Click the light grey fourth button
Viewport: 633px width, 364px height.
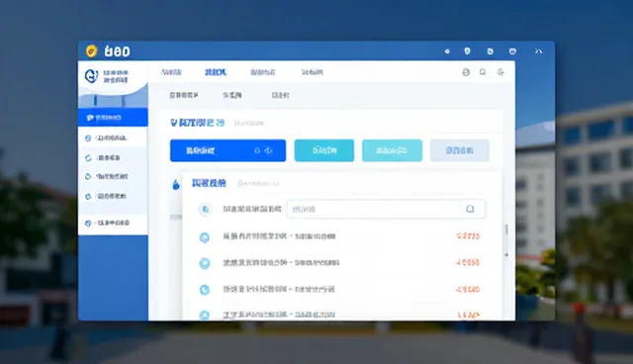coord(460,150)
